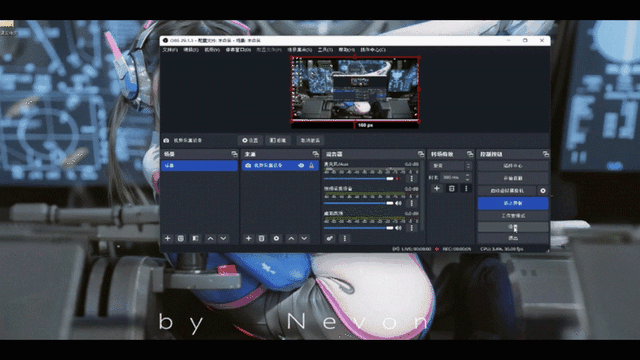Mute the video capture device audio speaker icon
Viewport: 640px width, 360px height.
click(x=398, y=203)
